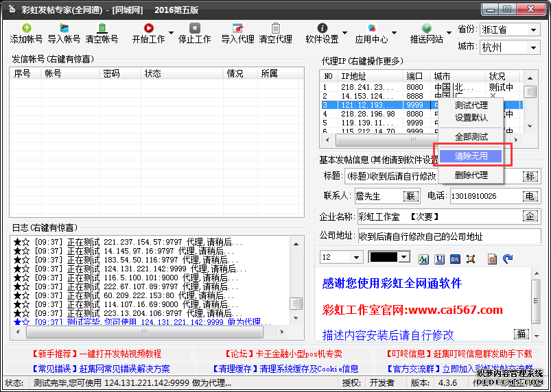The width and height of the screenshot is (551, 392).
Task: Click the black text color swatch
Action: (384, 257)
